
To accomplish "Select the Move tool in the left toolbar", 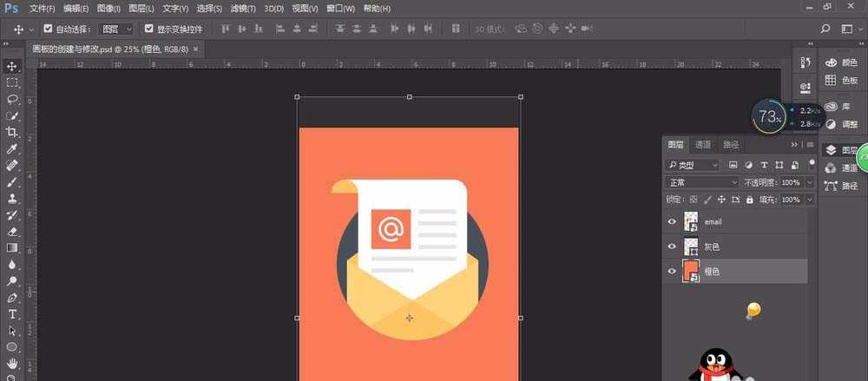I will pyautogui.click(x=11, y=67).
